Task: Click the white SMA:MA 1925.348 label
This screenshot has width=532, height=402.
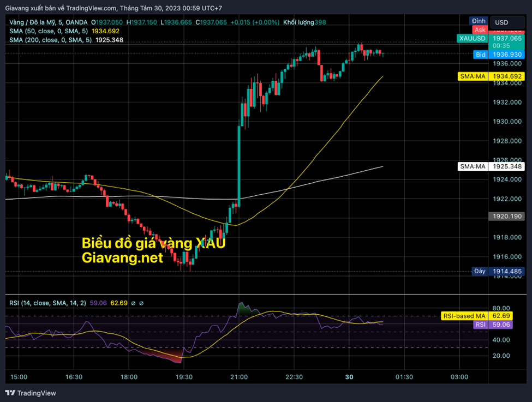Action: [473, 166]
